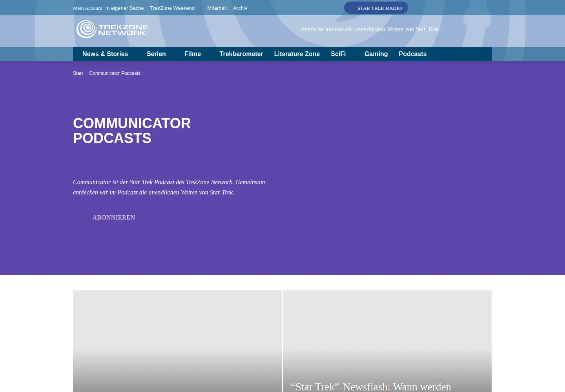This screenshot has width=565, height=392.
Task: Go to TrekZone Weekend
Action: pyautogui.click(x=172, y=8)
